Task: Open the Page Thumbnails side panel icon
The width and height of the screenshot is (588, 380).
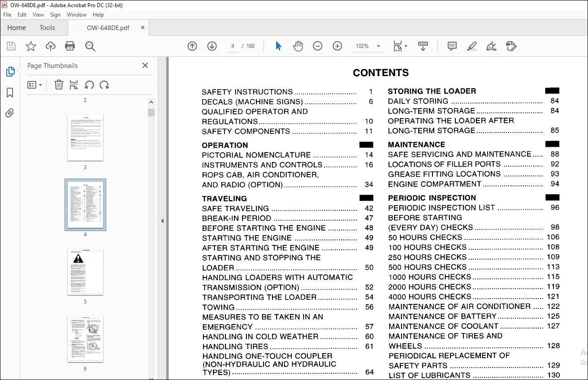Action: tap(10, 72)
